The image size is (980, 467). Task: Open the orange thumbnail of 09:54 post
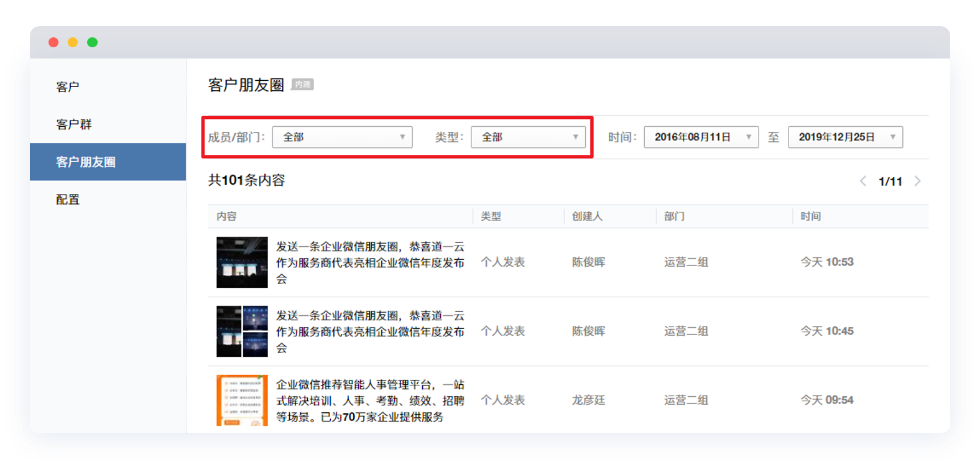242,400
